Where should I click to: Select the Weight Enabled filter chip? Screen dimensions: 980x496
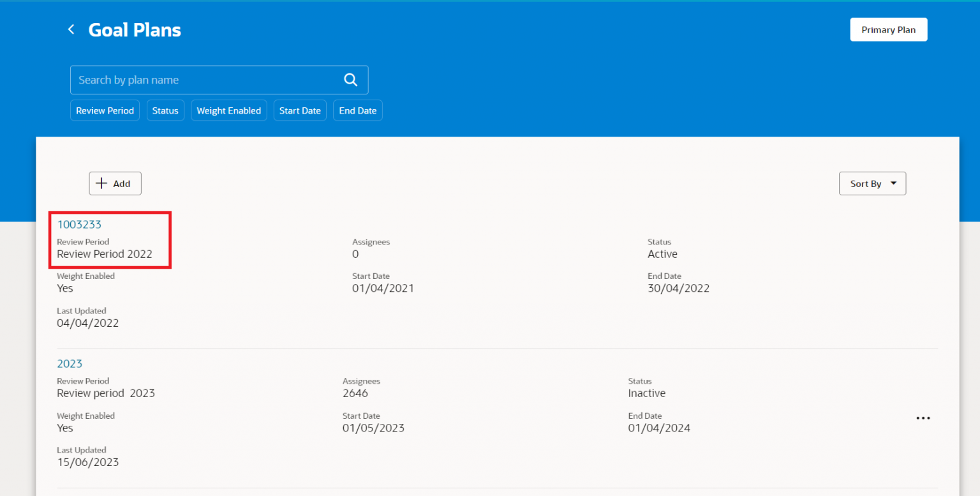click(x=228, y=110)
